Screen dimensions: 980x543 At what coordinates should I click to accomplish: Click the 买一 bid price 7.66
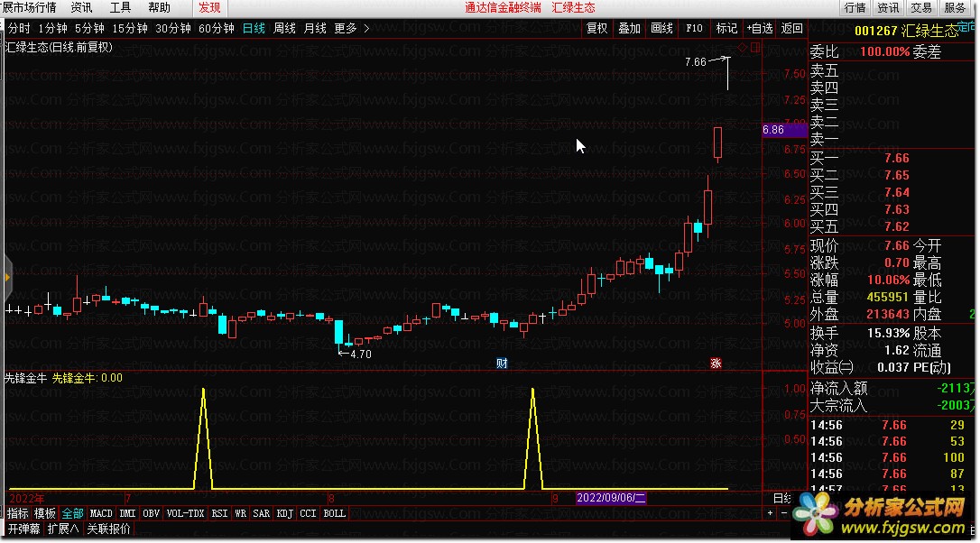point(896,158)
